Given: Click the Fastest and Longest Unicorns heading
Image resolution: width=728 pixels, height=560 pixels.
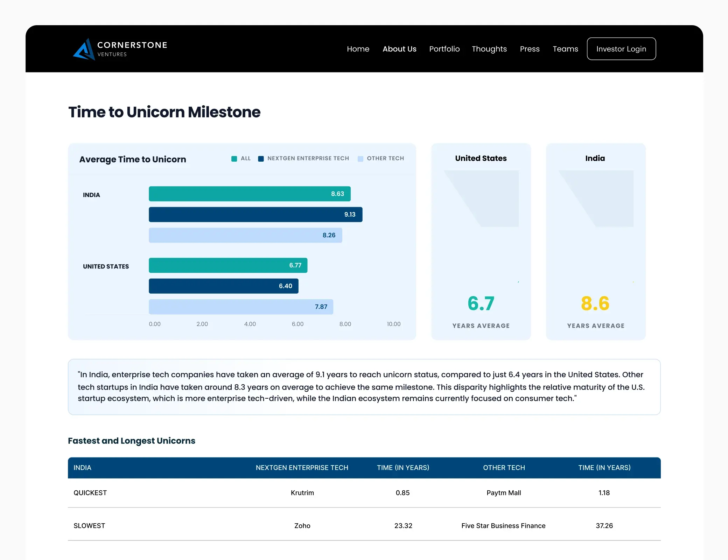Looking at the screenshot, I should 132,441.
